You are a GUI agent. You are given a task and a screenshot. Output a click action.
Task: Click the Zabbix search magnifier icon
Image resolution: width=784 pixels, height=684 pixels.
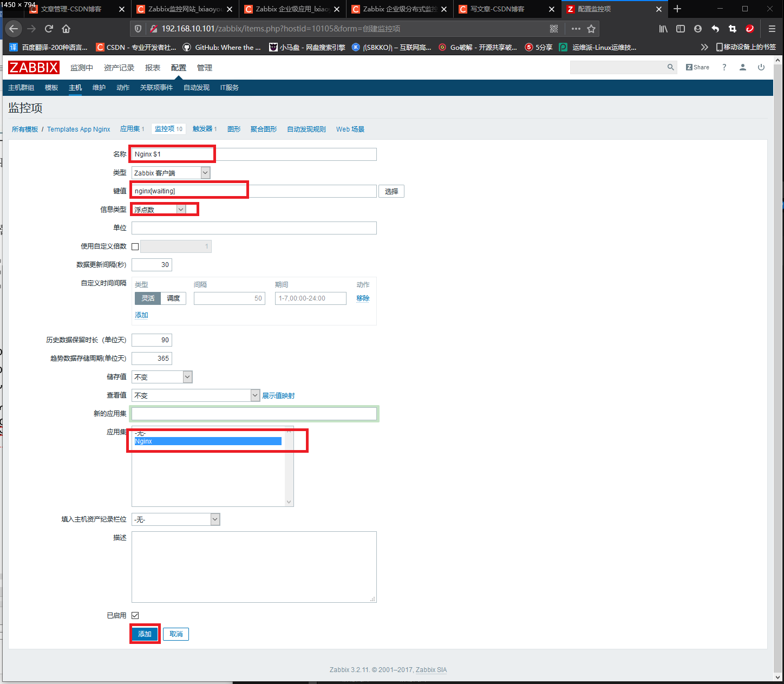point(671,67)
